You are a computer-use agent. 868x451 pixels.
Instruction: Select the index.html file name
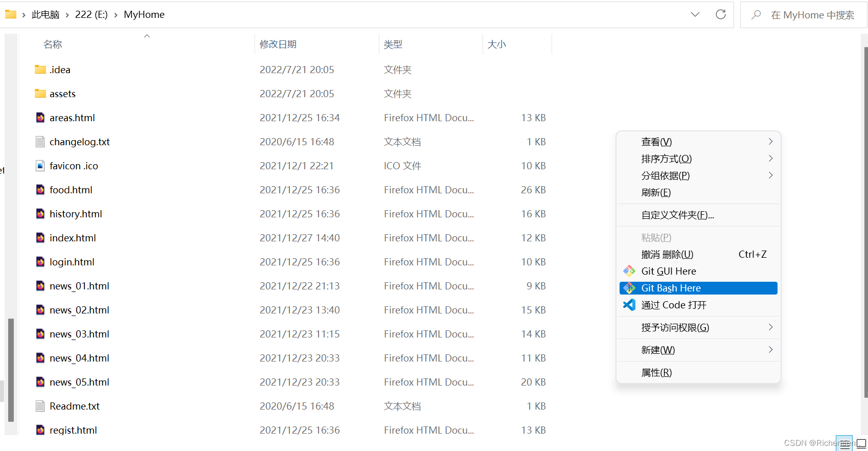(x=73, y=238)
